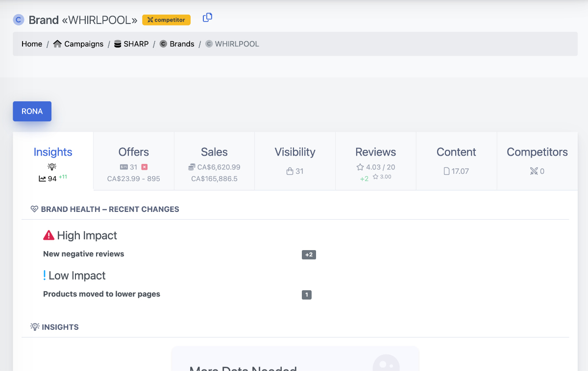Click the copy icon next to brand title
This screenshot has height=371, width=588.
pos(207,18)
